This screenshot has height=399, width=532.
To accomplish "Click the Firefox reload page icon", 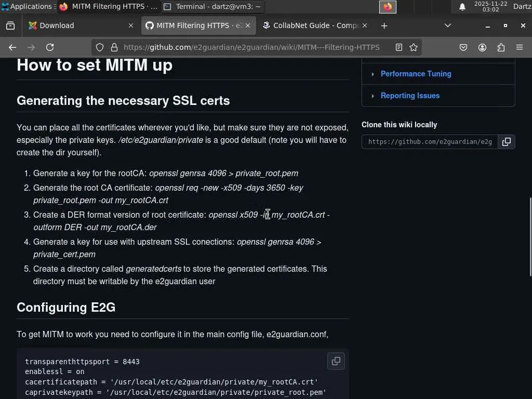I will [x=50, y=47].
